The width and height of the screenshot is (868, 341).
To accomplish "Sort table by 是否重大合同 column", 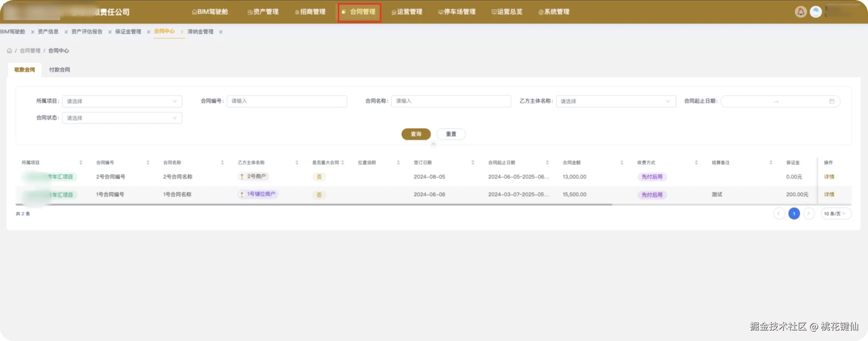I will point(343,163).
